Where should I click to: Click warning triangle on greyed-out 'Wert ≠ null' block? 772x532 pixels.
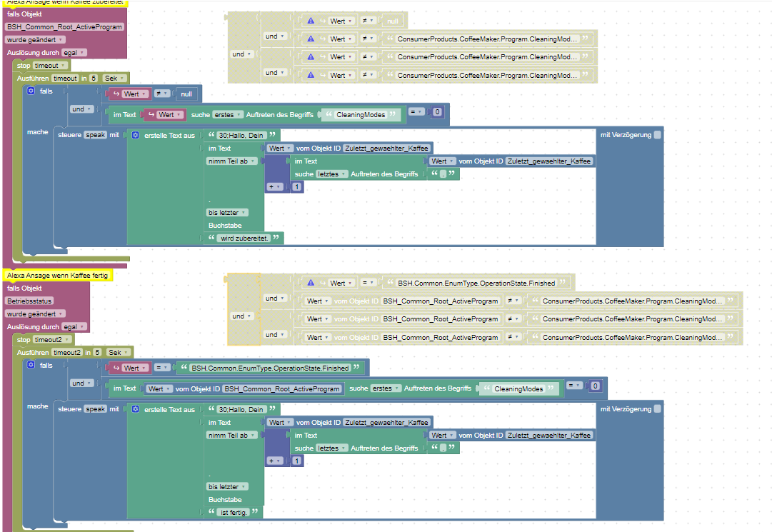click(x=311, y=21)
